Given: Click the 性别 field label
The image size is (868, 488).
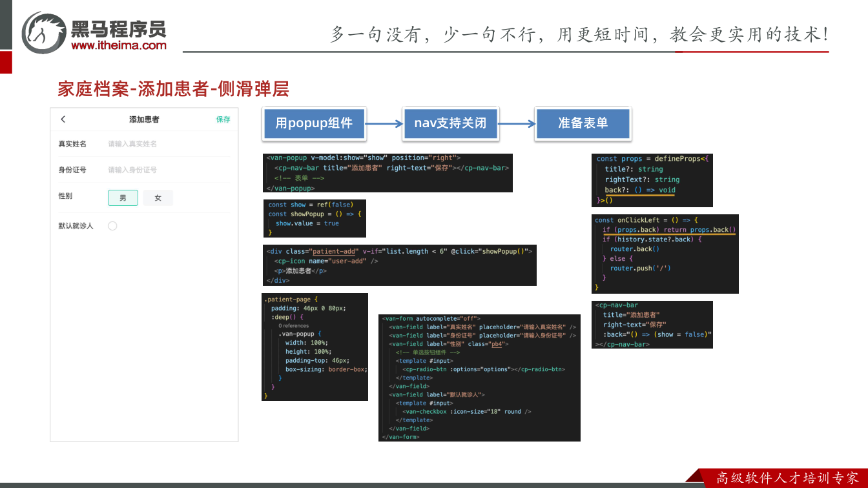Looking at the screenshot, I should (x=65, y=196).
